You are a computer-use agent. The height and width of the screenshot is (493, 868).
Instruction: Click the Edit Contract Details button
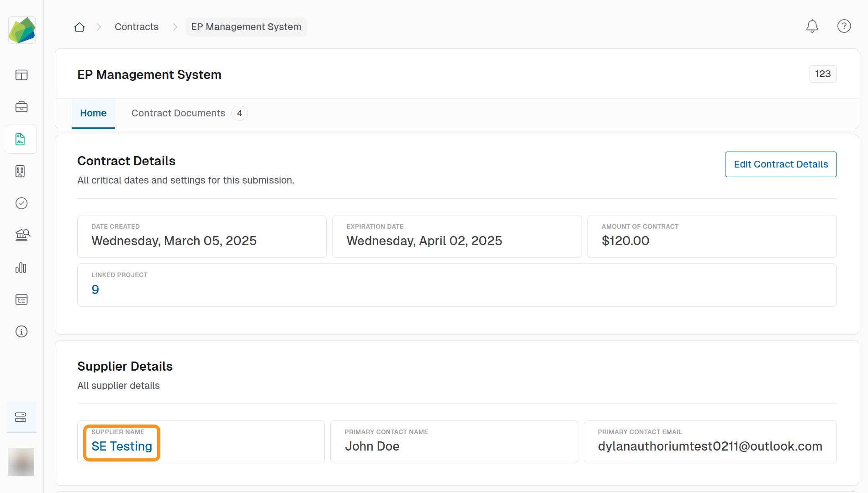point(780,164)
